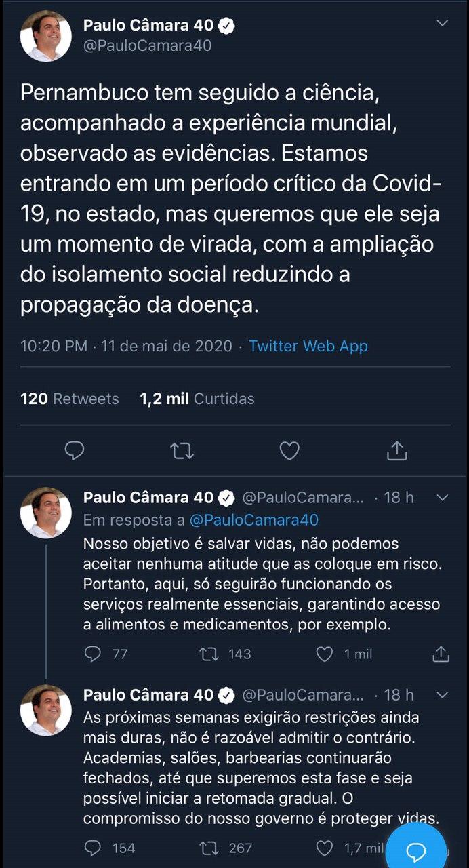View the 1,2 mil Curtidas list
This screenshot has height=868, width=469.
click(197, 399)
